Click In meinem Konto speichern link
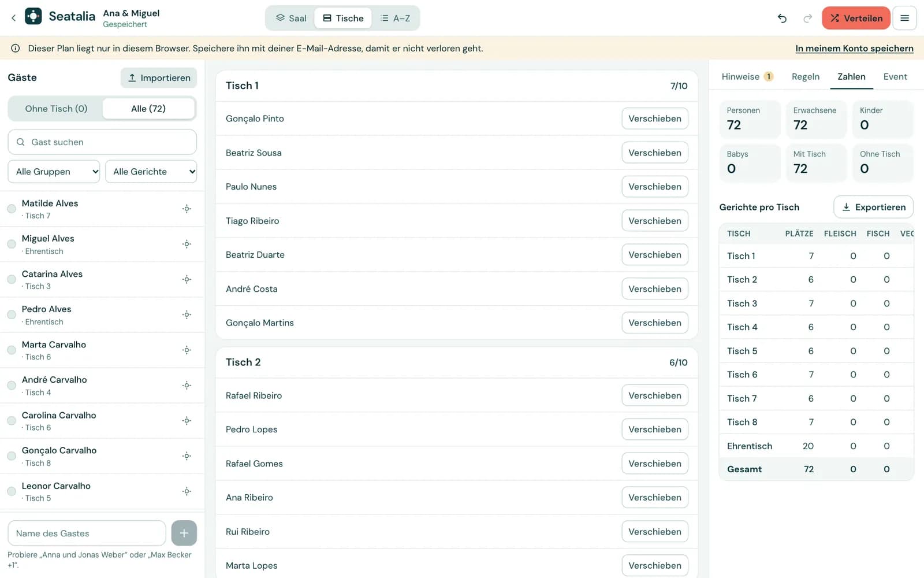This screenshot has height=578, width=924. (x=854, y=49)
